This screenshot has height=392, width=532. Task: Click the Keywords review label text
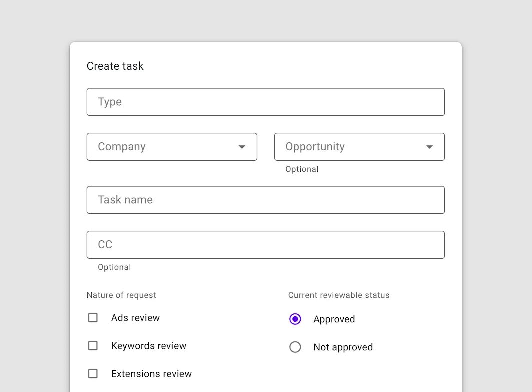point(149,346)
